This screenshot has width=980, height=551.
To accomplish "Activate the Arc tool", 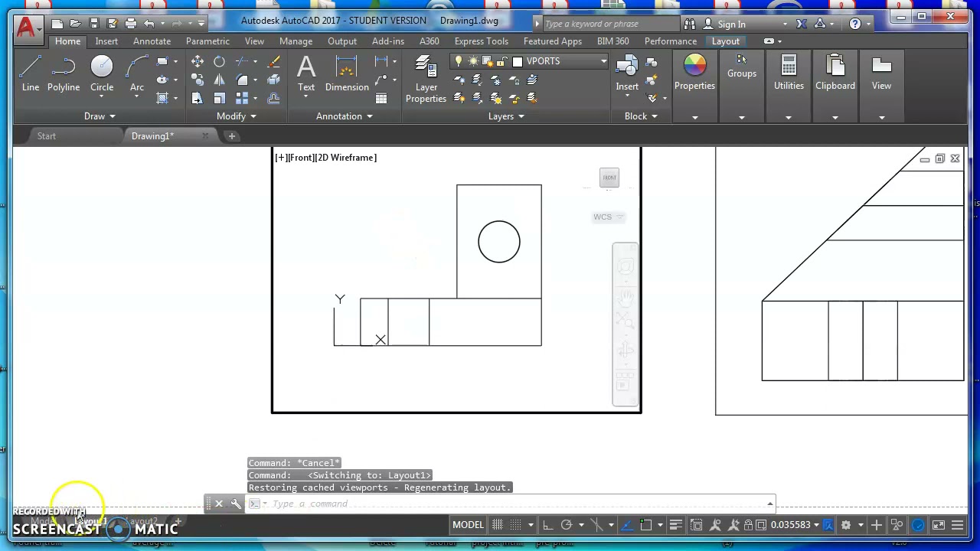I will coord(137,74).
